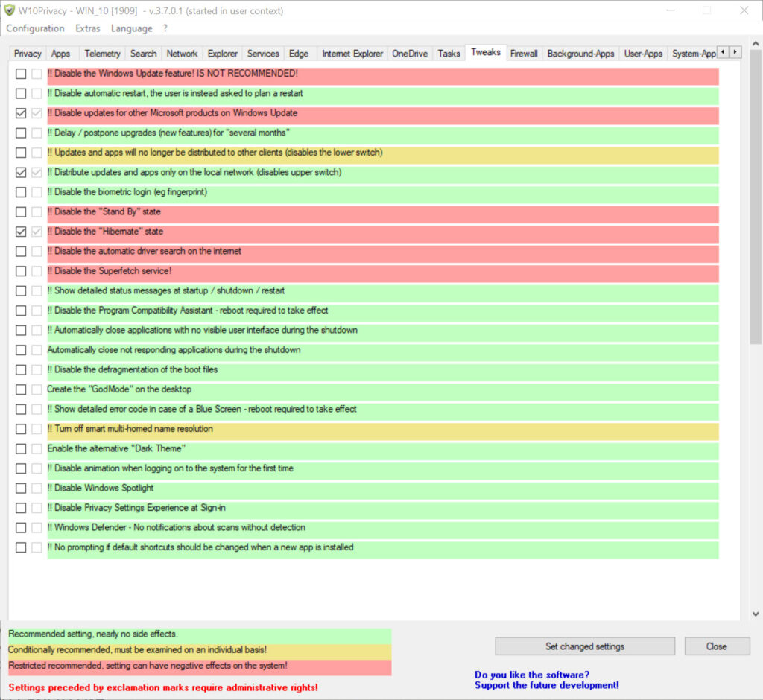
Task: Click the vertical scrollbar thumb
Action: pos(756,197)
